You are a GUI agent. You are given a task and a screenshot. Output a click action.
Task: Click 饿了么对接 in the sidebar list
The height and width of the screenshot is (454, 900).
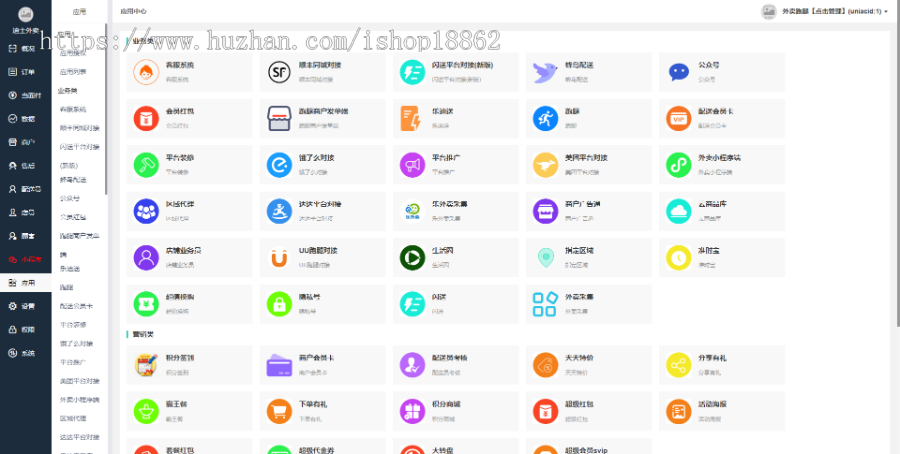[x=76, y=344]
